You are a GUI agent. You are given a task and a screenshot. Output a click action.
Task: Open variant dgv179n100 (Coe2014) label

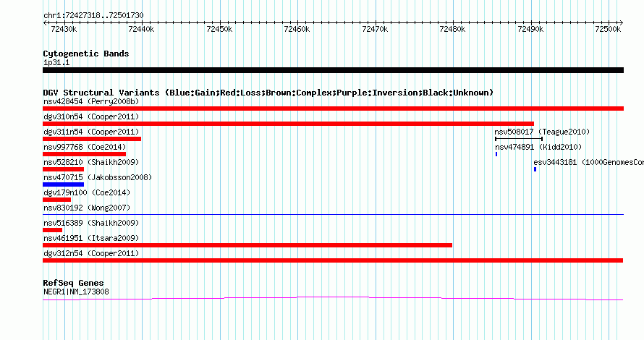pos(87,192)
